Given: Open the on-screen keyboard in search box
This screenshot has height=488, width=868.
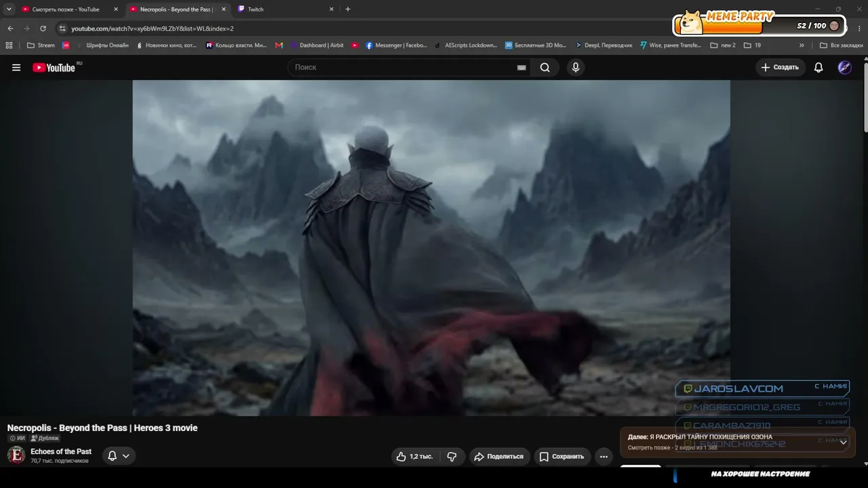Looking at the screenshot, I should pos(521,68).
